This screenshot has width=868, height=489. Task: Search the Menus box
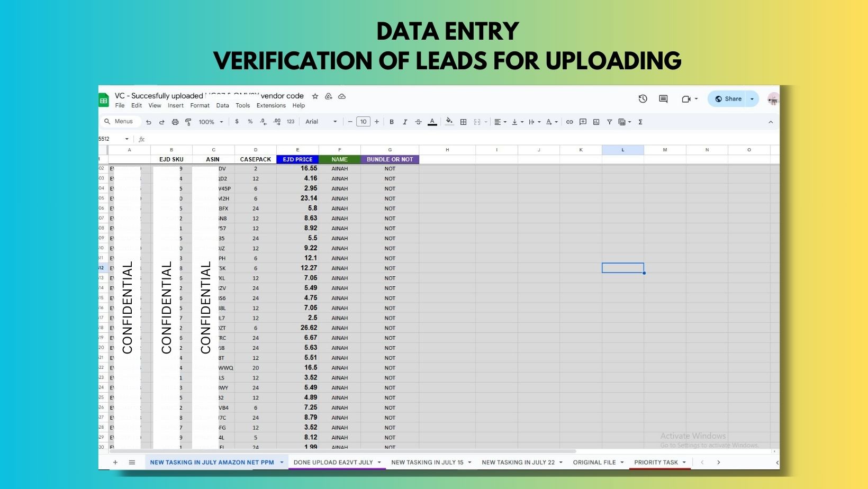pyautogui.click(x=120, y=122)
